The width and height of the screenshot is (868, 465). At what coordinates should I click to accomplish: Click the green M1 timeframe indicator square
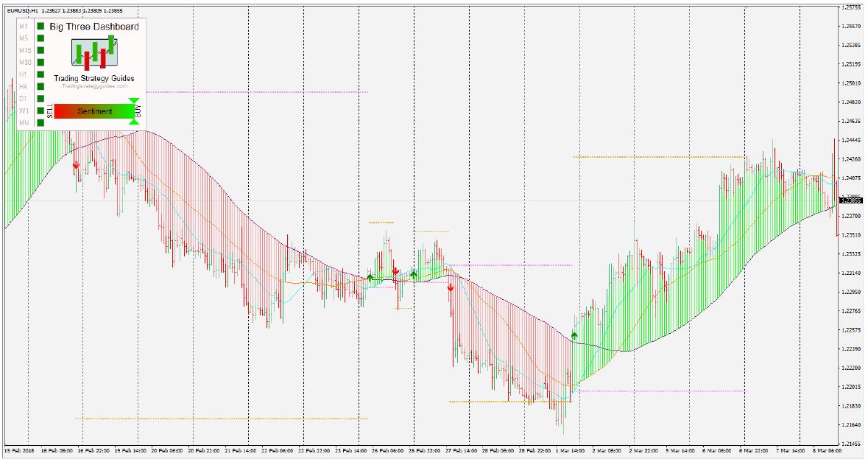40,26
